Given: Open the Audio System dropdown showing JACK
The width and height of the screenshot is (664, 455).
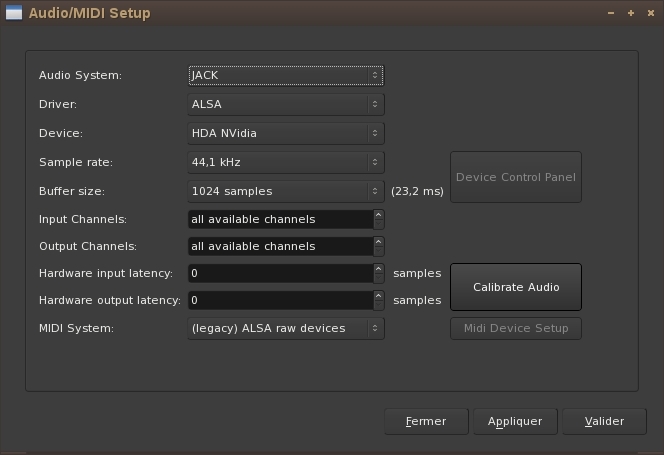Looking at the screenshot, I should coord(285,75).
